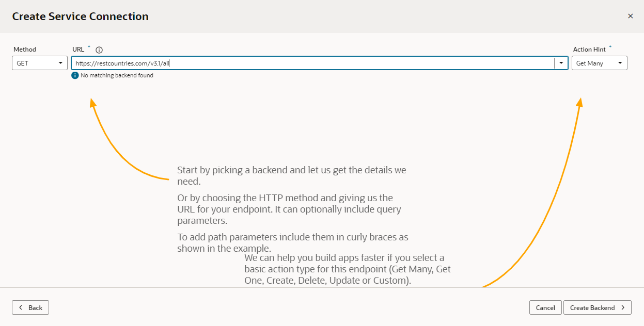
Task: Click the required asterisk next to URL
Action: tap(88, 47)
